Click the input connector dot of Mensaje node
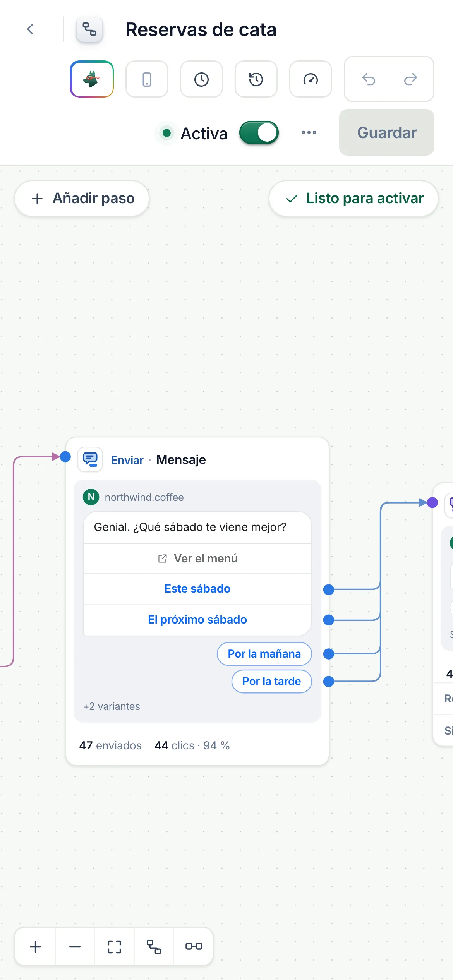Image resolution: width=453 pixels, height=980 pixels. click(65, 457)
